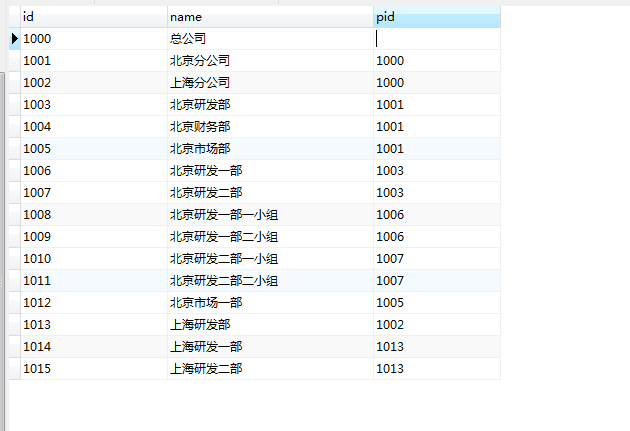Viewport: 630px width, 431px height.
Task: Click the id cell 1003
Action: point(94,105)
